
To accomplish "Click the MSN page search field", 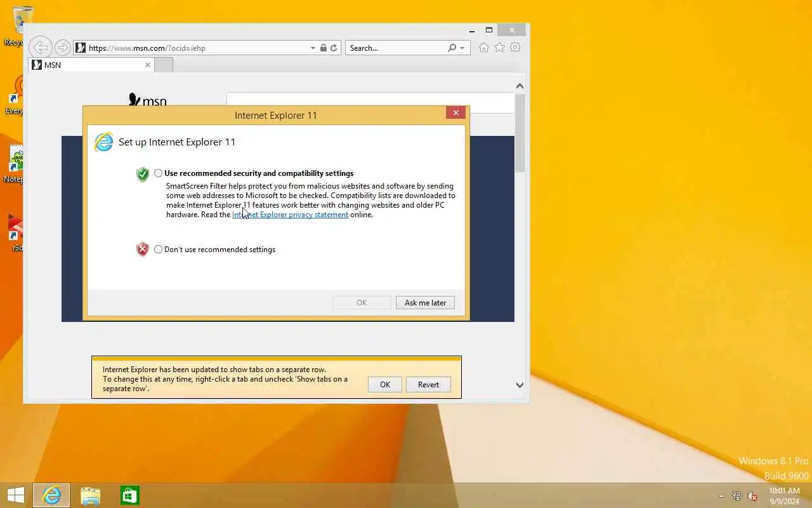I will 370,103.
